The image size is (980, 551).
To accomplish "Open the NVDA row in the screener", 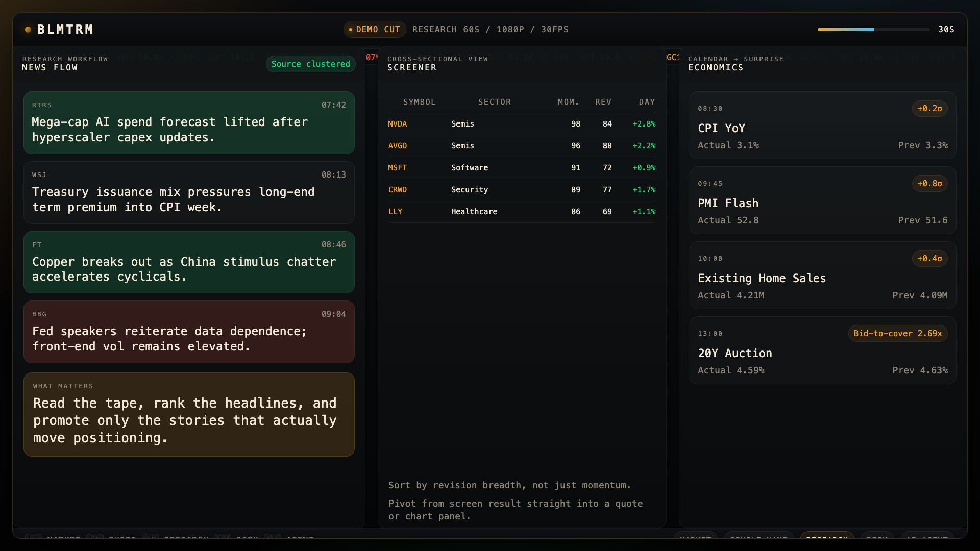I will 521,123.
